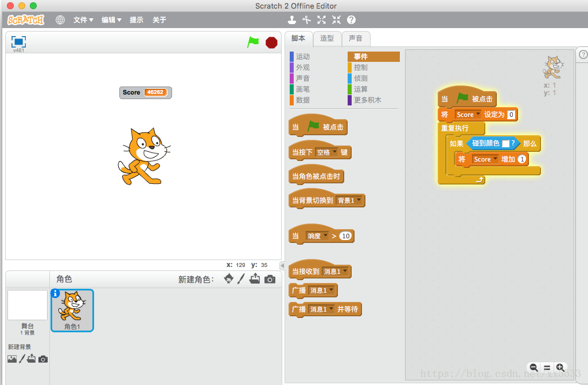This screenshot has width=588, height=385.
Task: Switch to the 脚本 tab
Action: tap(298, 38)
